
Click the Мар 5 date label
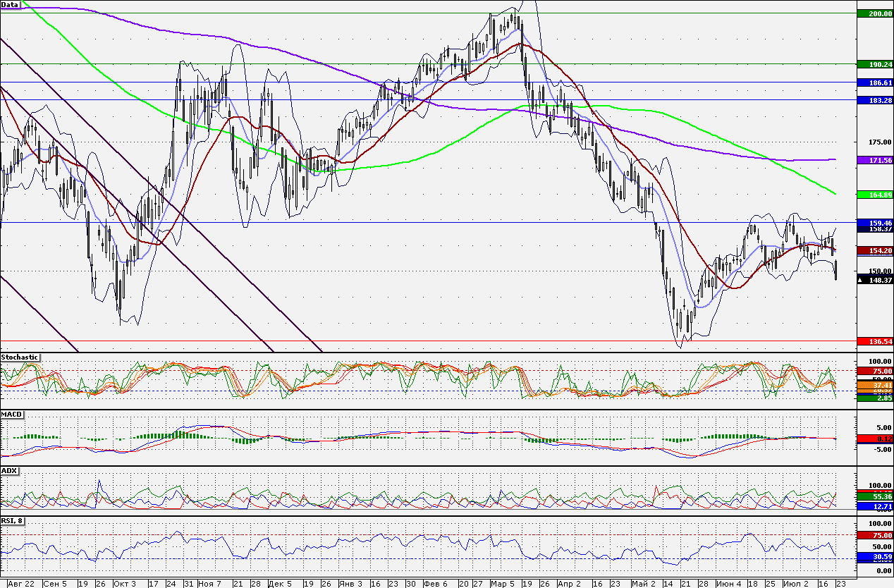(503, 584)
